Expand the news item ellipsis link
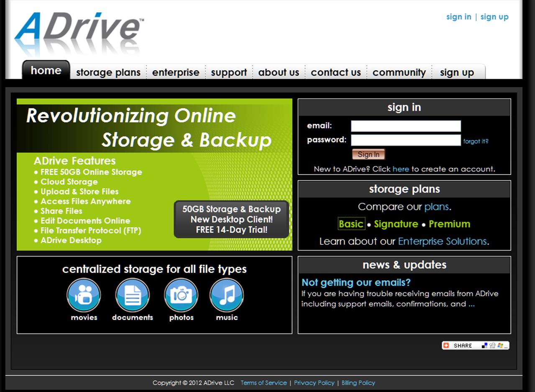This screenshot has width=535, height=392. pyautogui.click(x=472, y=305)
